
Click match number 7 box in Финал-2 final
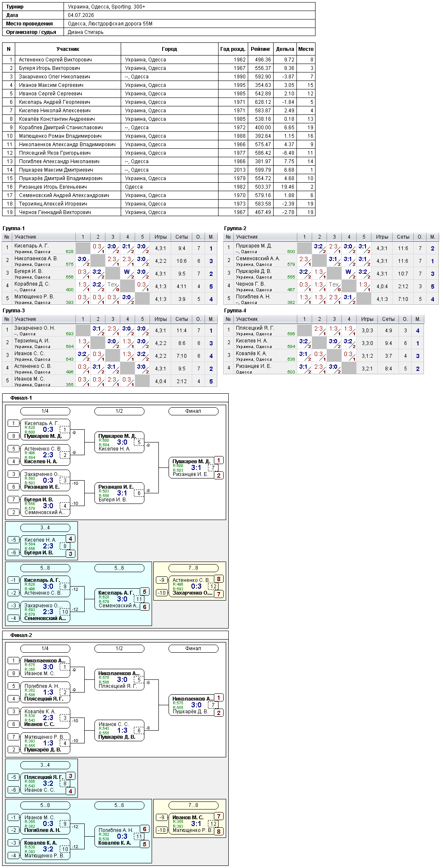(213, 705)
